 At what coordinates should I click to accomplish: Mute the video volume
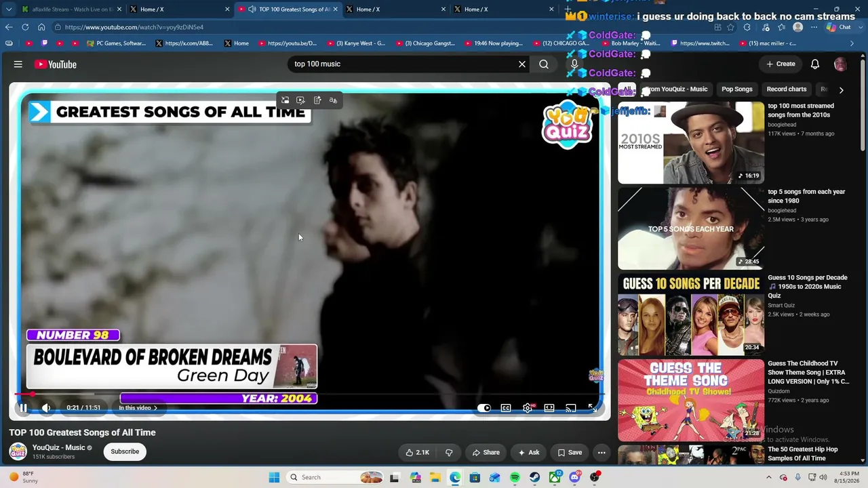pos(46,408)
